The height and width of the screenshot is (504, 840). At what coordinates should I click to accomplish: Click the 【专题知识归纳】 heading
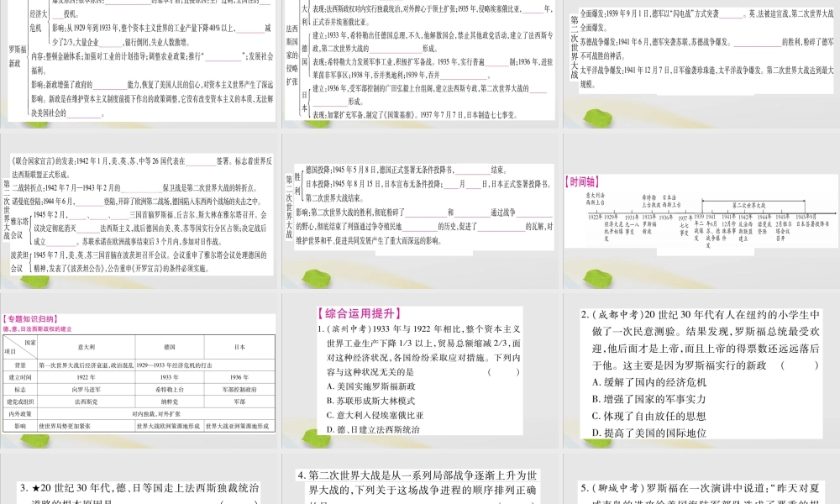pyautogui.click(x=30, y=318)
